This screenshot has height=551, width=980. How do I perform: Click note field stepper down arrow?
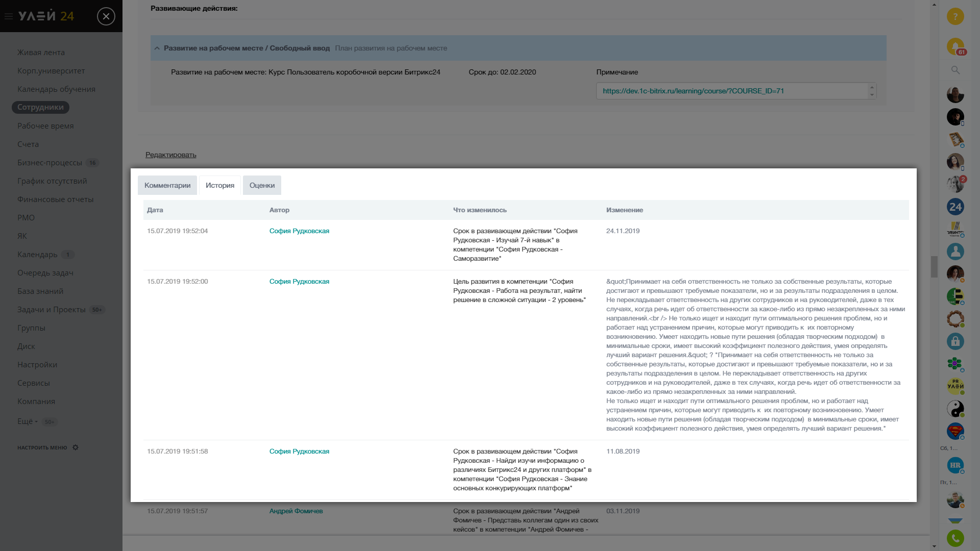click(872, 95)
